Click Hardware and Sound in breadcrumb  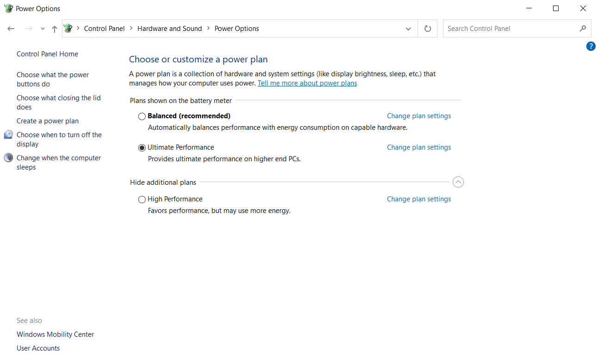tap(170, 29)
